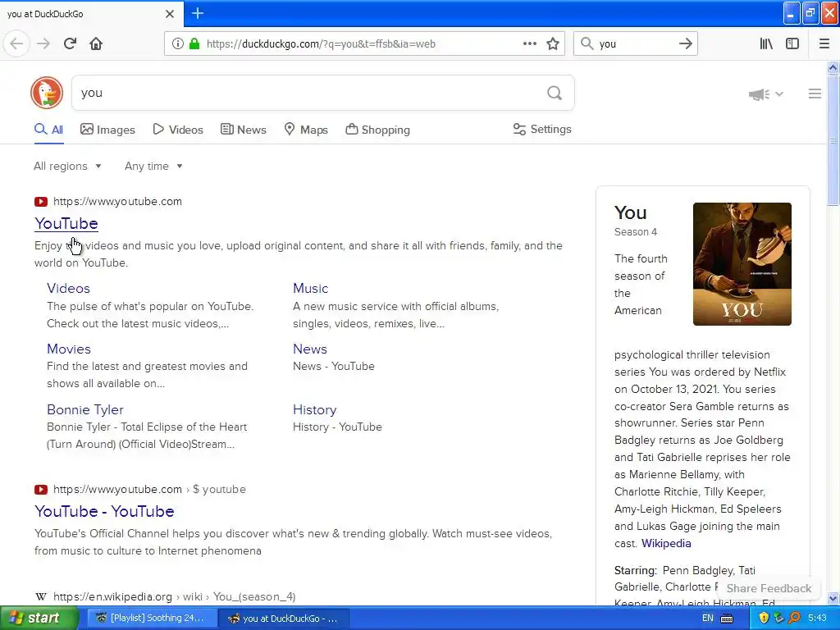This screenshot has height=630, width=840.
Task: Open Wikipedia link in the You info panel
Action: click(x=666, y=543)
